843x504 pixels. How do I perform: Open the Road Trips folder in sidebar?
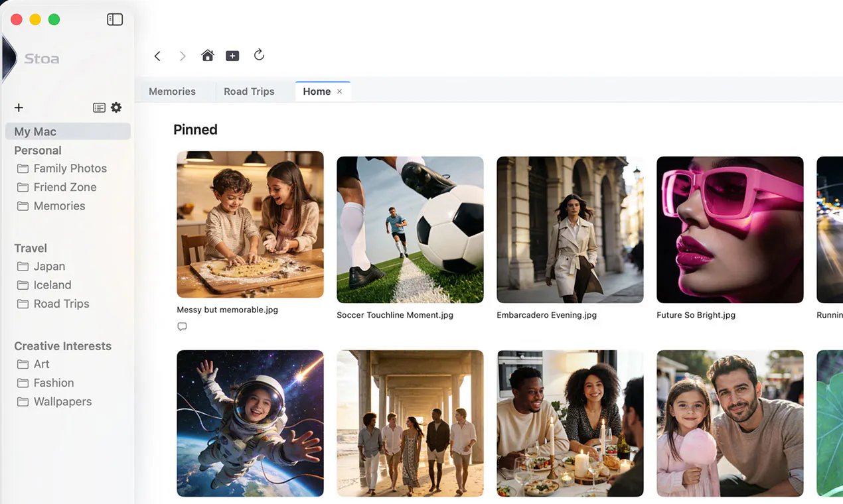pyautogui.click(x=53, y=303)
